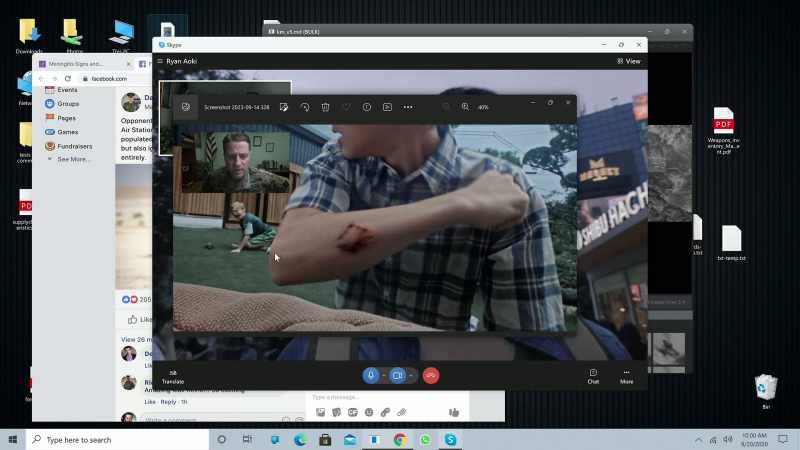End the Skype call with red button
The height and width of the screenshot is (450, 800).
[x=431, y=376]
